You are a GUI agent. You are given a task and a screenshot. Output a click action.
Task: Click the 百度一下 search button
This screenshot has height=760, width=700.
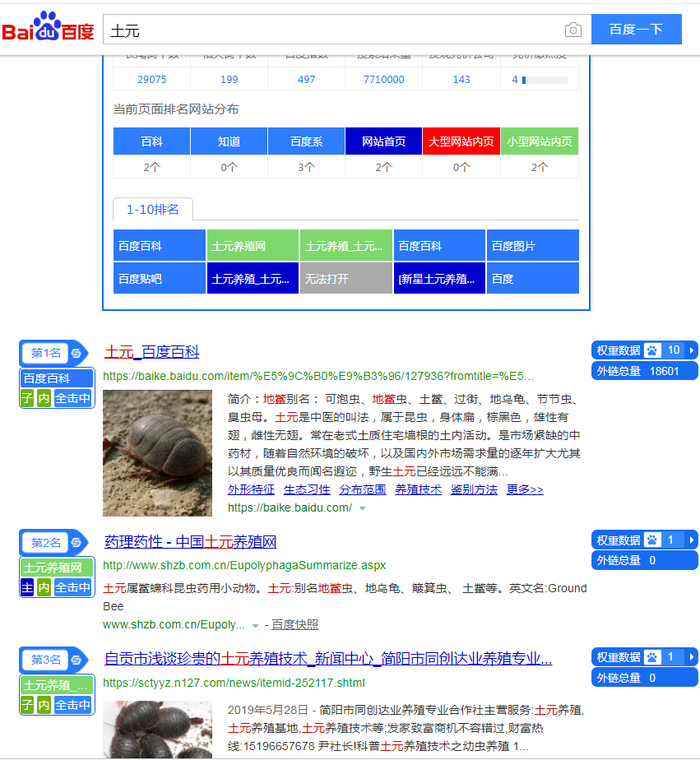tap(636, 30)
